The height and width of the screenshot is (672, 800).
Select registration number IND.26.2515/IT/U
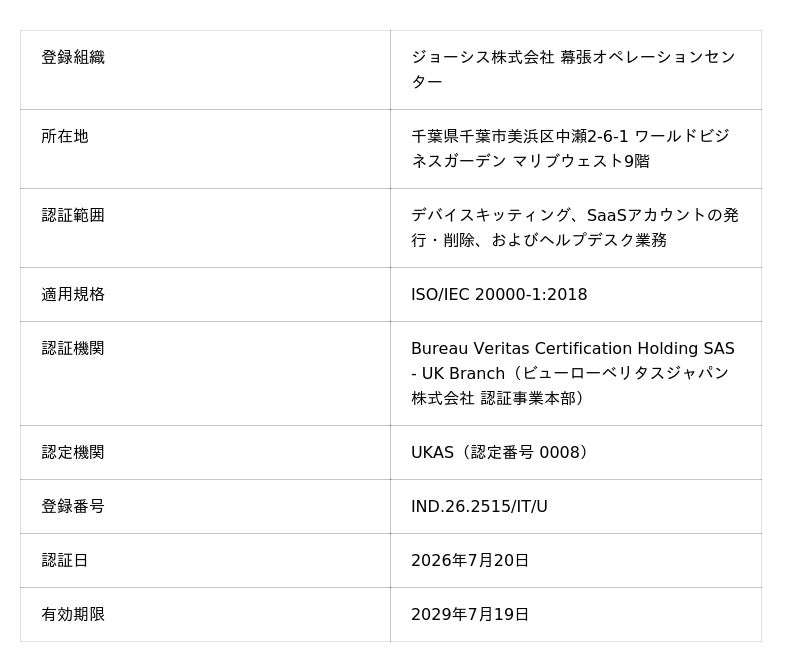(x=479, y=506)
